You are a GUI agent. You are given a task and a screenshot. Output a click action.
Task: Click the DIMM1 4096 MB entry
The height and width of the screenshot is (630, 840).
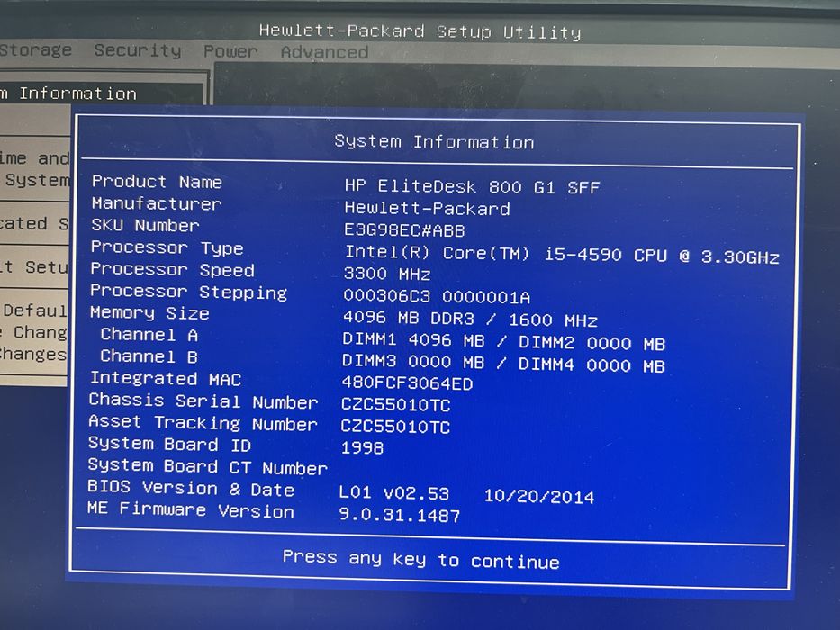(x=413, y=340)
